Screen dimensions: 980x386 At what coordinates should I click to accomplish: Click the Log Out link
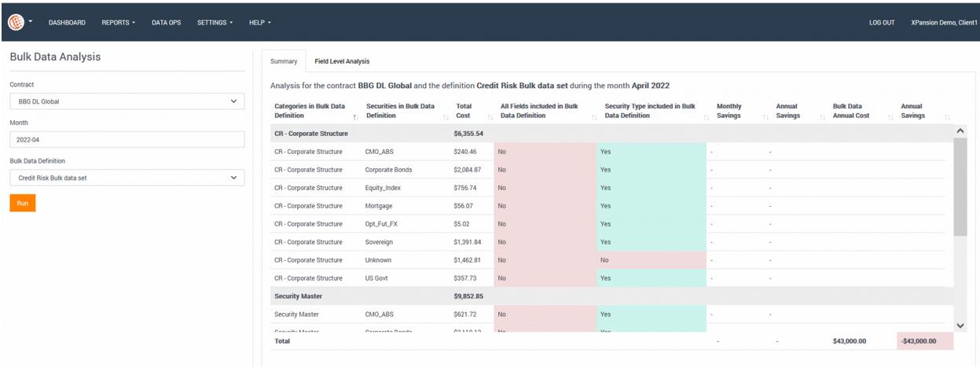[x=882, y=23]
